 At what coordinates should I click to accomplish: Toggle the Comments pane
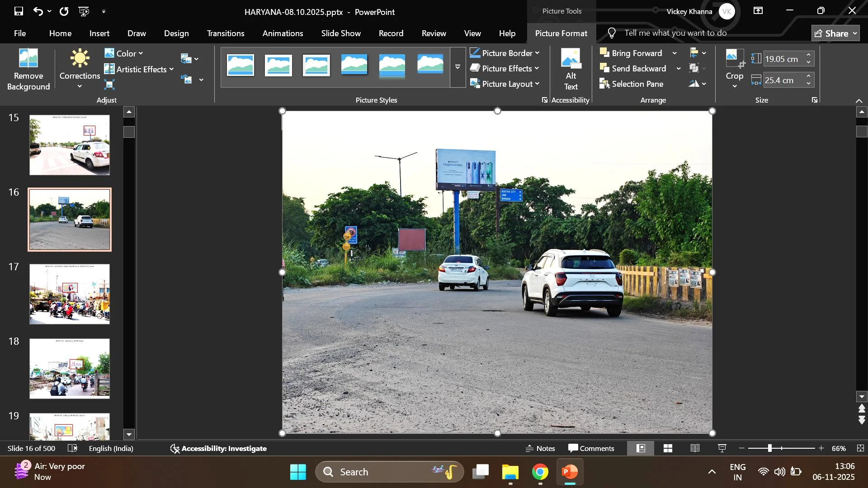(591, 448)
